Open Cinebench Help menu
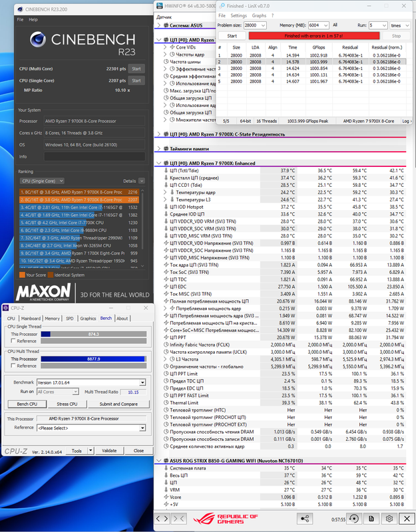Screen dimensions: 416x532 click(33, 20)
